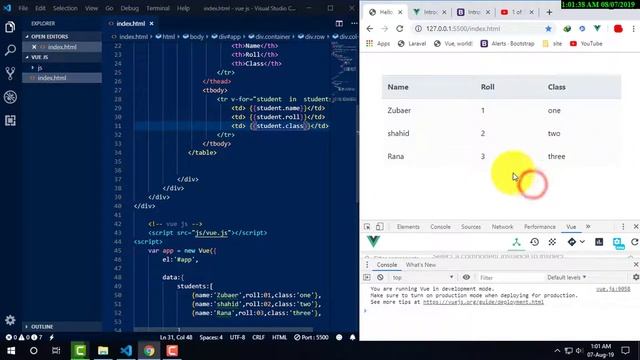Open the Vue devtools Performance chart icon
Viewport: 640px width, 360px height.
click(599, 242)
